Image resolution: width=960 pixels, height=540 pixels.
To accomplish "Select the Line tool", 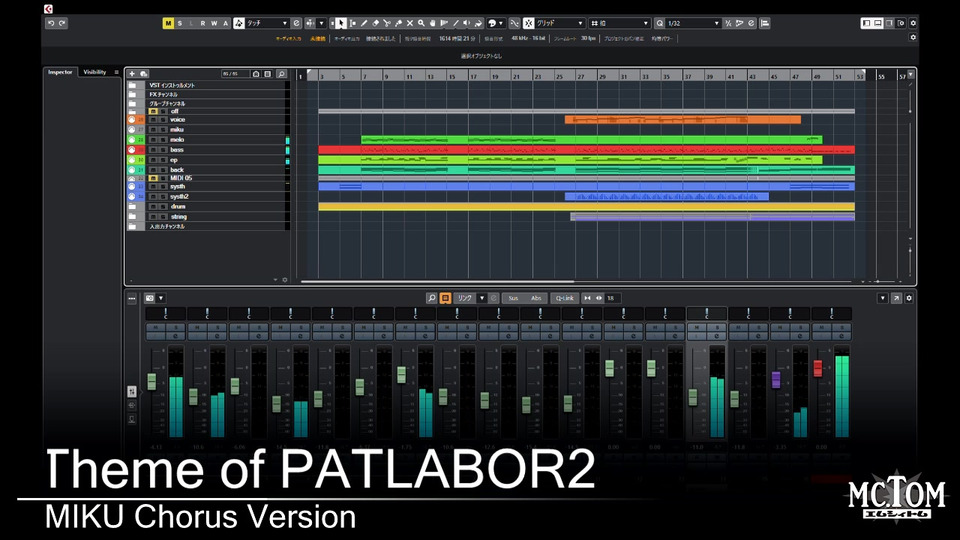I will [x=456, y=23].
